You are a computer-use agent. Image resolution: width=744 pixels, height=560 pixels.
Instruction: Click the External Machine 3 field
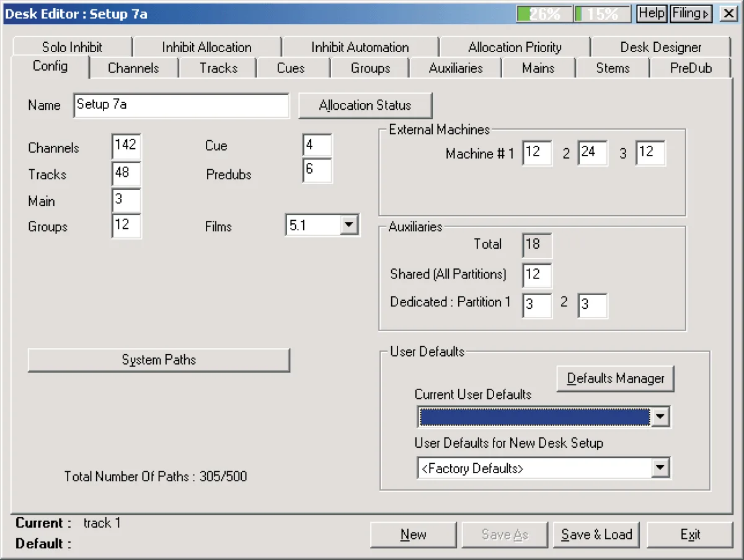tap(650, 153)
